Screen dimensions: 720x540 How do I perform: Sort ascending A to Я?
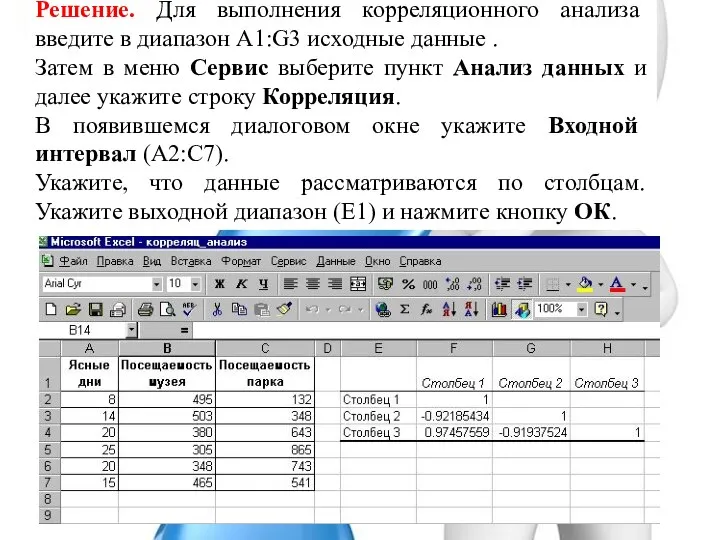(x=449, y=309)
